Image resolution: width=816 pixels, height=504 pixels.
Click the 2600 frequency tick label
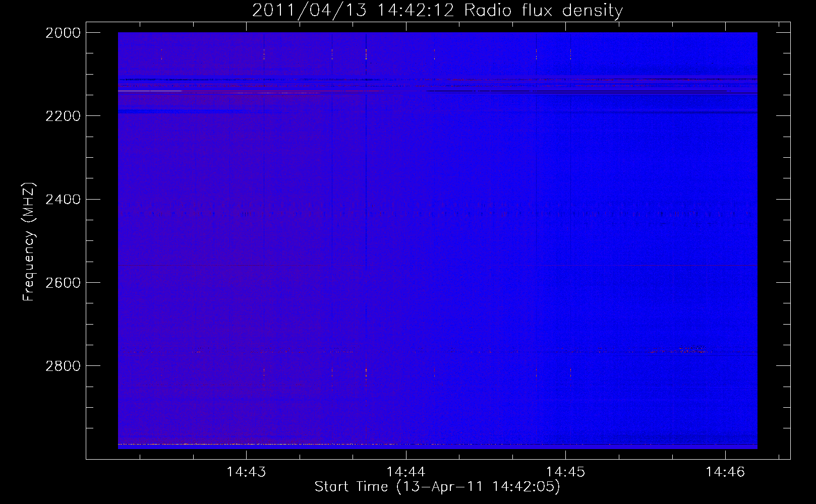[63, 283]
